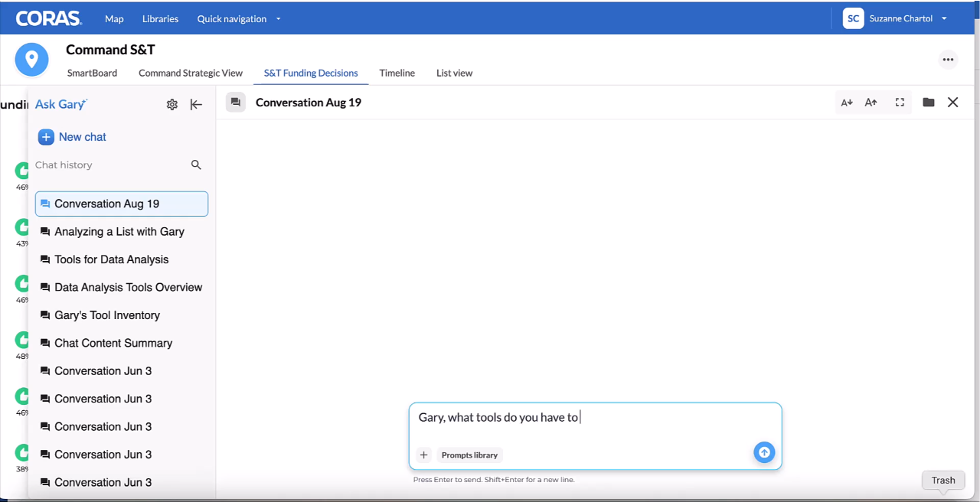The image size is (980, 502).
Task: Send the message with arrow button
Action: pyautogui.click(x=764, y=452)
